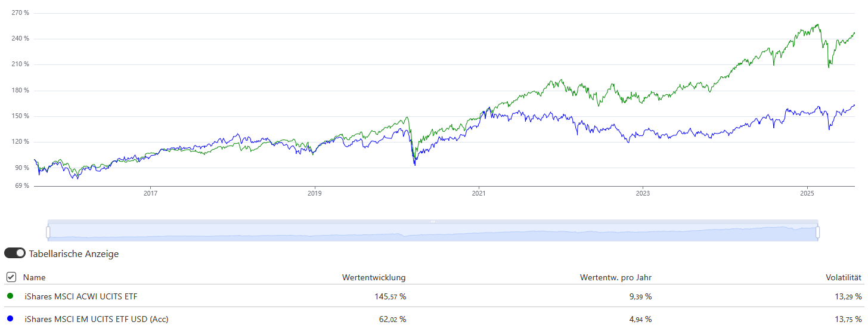
Task: Click the 2021 label on time axis
Action: point(479,193)
